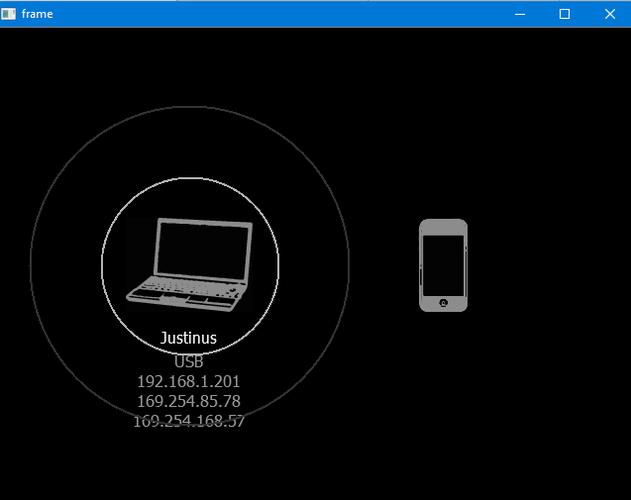The image size is (631, 500).
Task: Choose the address 169.254.168.57
Action: (188, 421)
